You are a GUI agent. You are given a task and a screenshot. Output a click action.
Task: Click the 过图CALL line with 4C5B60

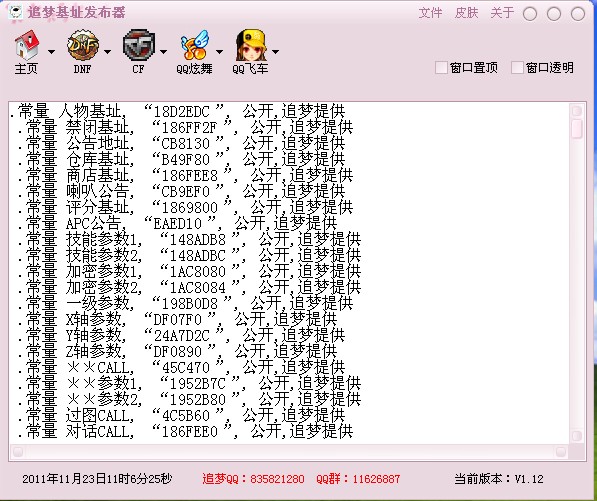point(181,415)
